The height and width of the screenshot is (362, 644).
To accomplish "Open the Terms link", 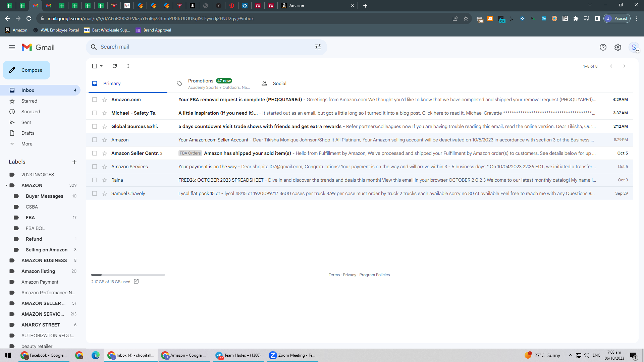I will click(x=334, y=275).
